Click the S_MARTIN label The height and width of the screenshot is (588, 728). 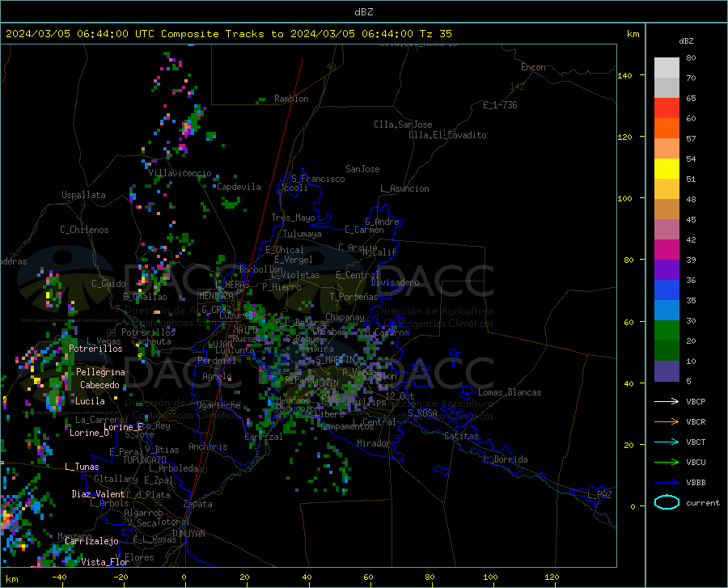point(335,360)
